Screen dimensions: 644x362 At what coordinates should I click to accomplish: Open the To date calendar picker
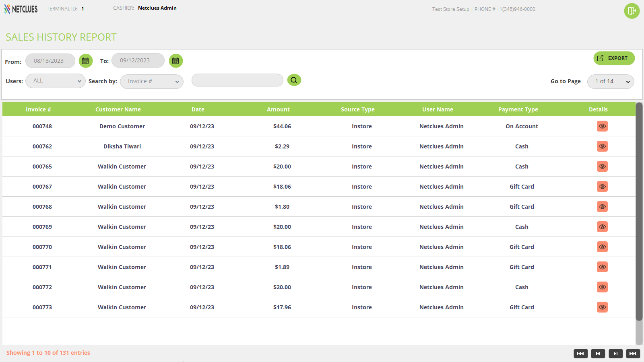point(175,61)
